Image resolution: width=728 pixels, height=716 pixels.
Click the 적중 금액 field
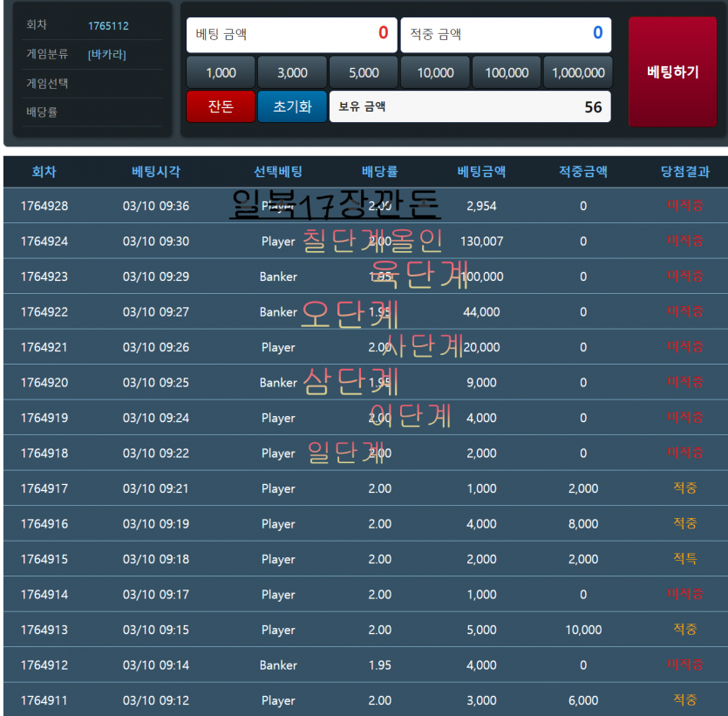point(506,35)
